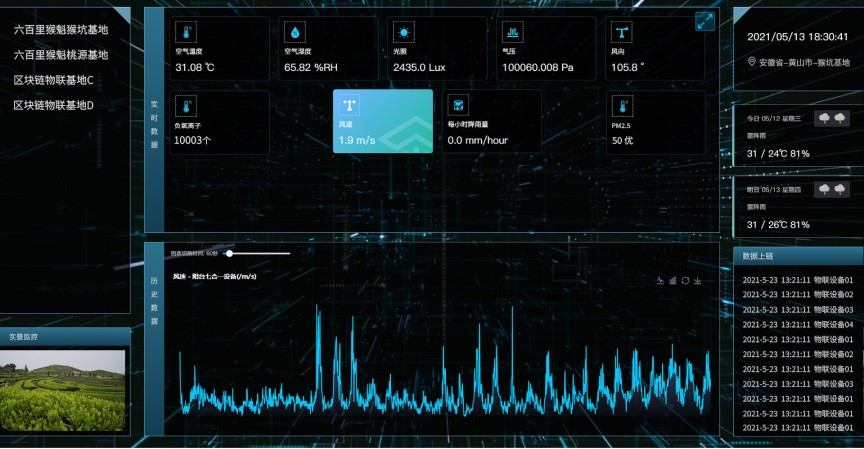Choose 区块链物联基地D from the list
This screenshot has width=864, height=449.
[x=53, y=105]
